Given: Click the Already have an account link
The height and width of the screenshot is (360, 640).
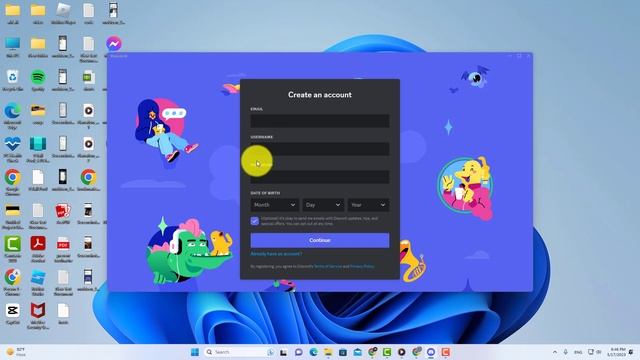Looking at the screenshot, I should point(276,254).
